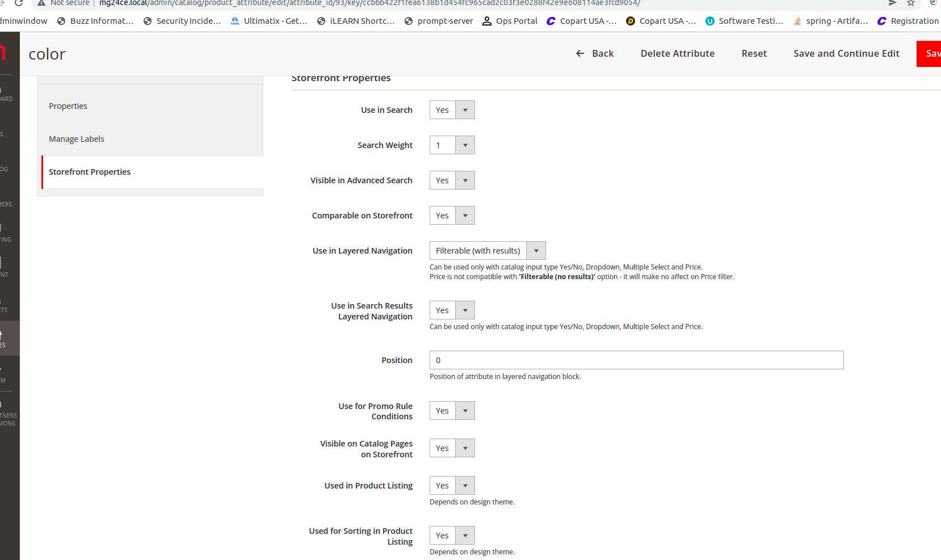941x560 pixels.
Task: Open the Security Incident bookmark
Action: click(182, 21)
